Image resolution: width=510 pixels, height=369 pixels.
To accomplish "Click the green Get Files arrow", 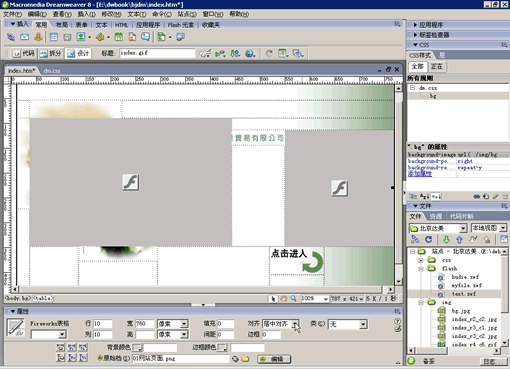I will [446, 239].
